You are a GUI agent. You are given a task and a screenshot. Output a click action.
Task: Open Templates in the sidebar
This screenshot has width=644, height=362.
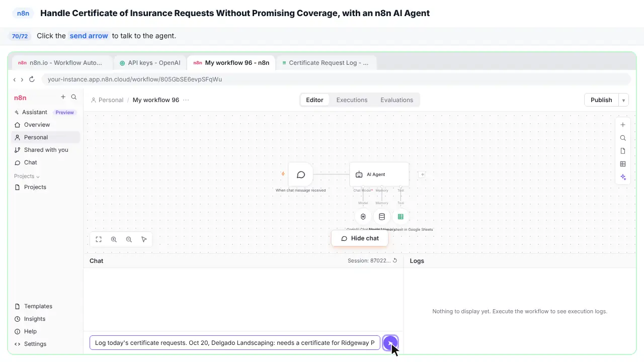pos(38,306)
